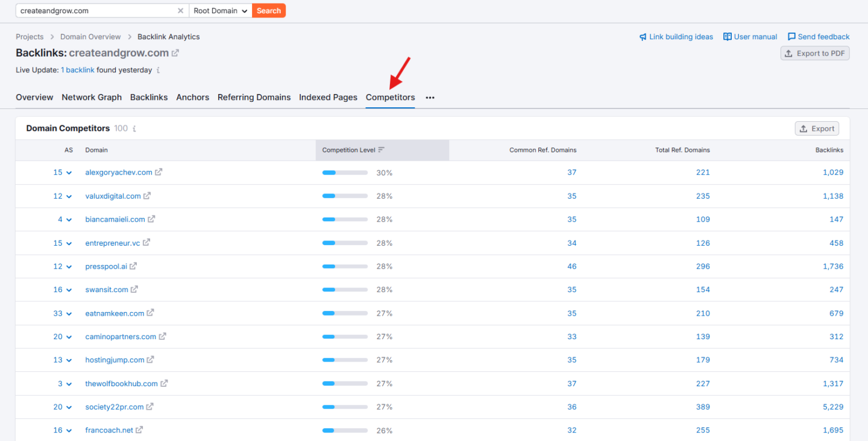Switch to the Overview tab
The height and width of the screenshot is (441, 868).
point(34,98)
